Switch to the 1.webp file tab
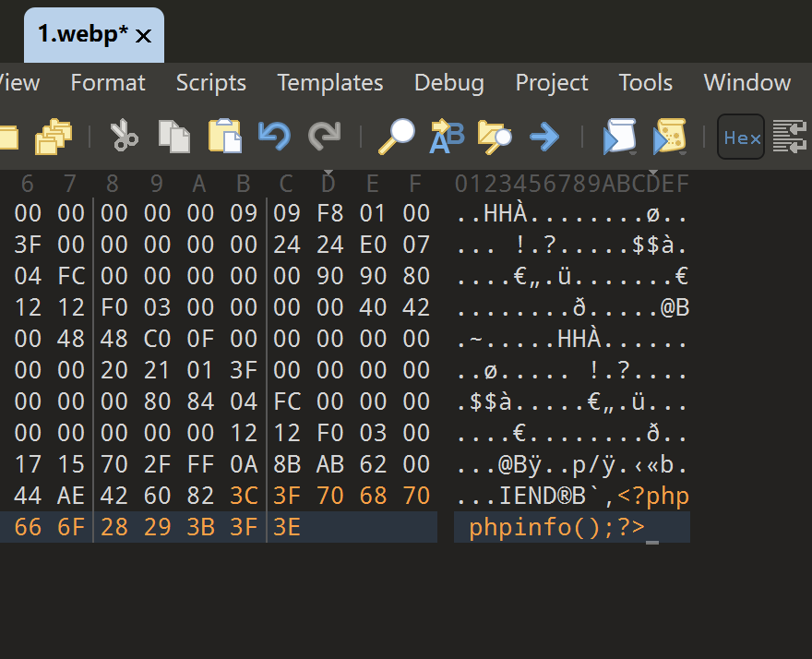Viewport: 812px width, 659px height. [x=82, y=34]
